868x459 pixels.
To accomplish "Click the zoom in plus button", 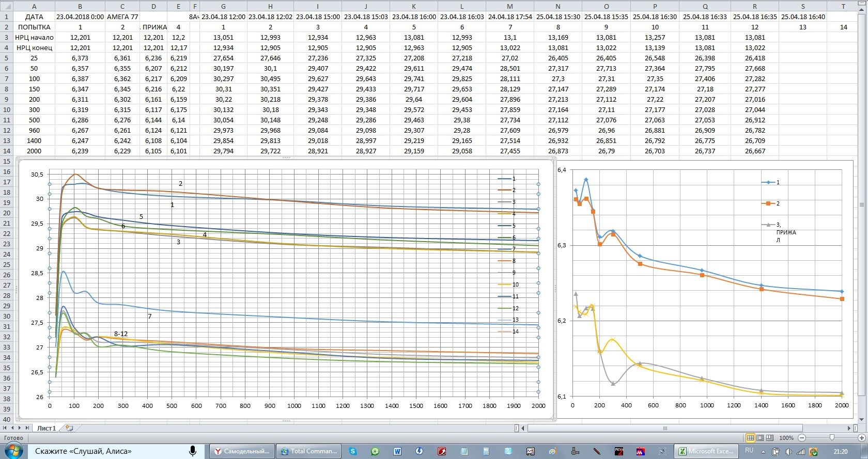I will click(x=862, y=438).
